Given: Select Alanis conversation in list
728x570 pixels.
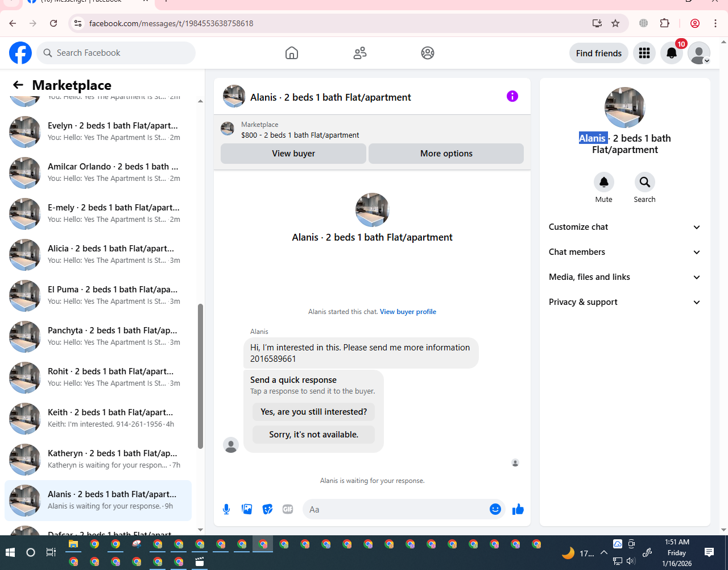Looking at the screenshot, I should (98, 501).
